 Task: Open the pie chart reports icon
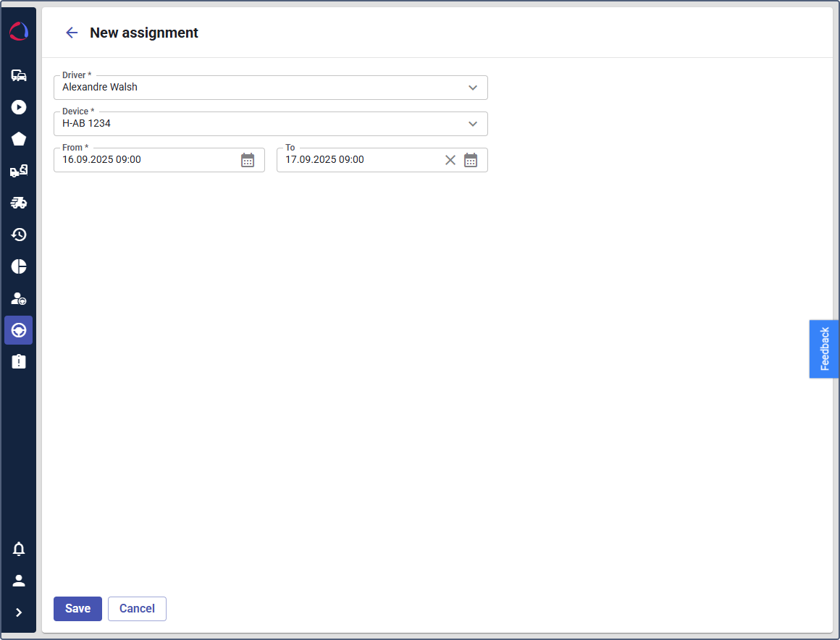pyautogui.click(x=19, y=266)
